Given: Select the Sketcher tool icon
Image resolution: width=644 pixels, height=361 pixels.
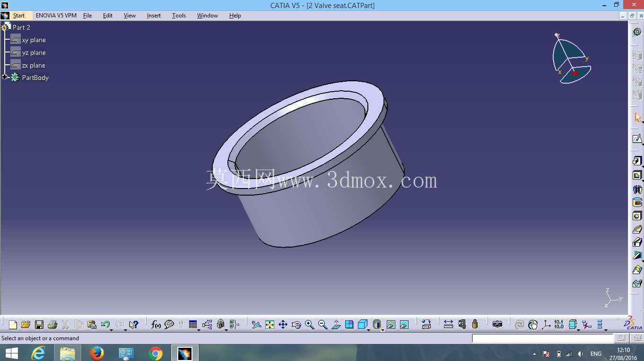Looking at the screenshot, I should coord(637,138).
